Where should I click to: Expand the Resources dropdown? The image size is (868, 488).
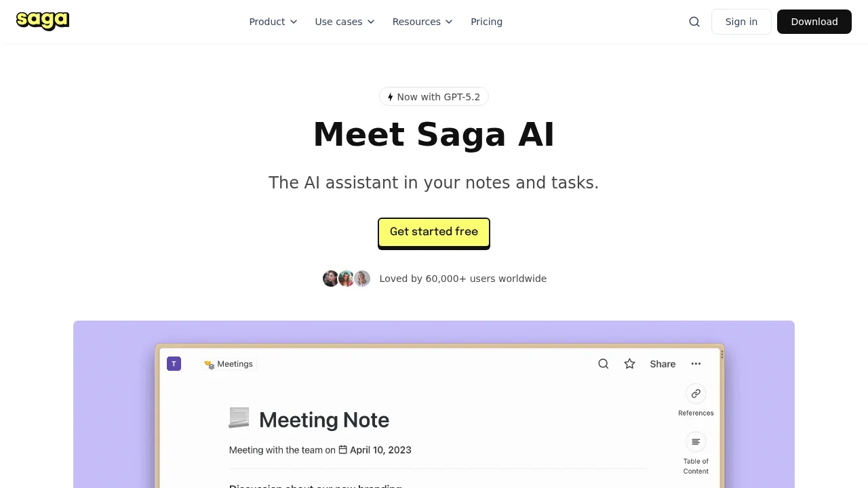(422, 22)
